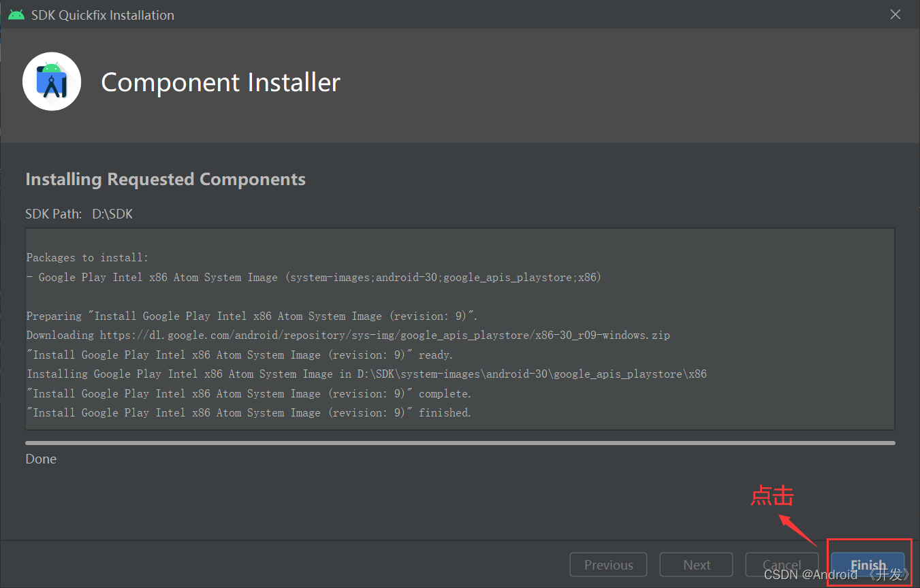Screen dimensions: 920x588
Task: Click the installation progress bar
Action: 460,442
